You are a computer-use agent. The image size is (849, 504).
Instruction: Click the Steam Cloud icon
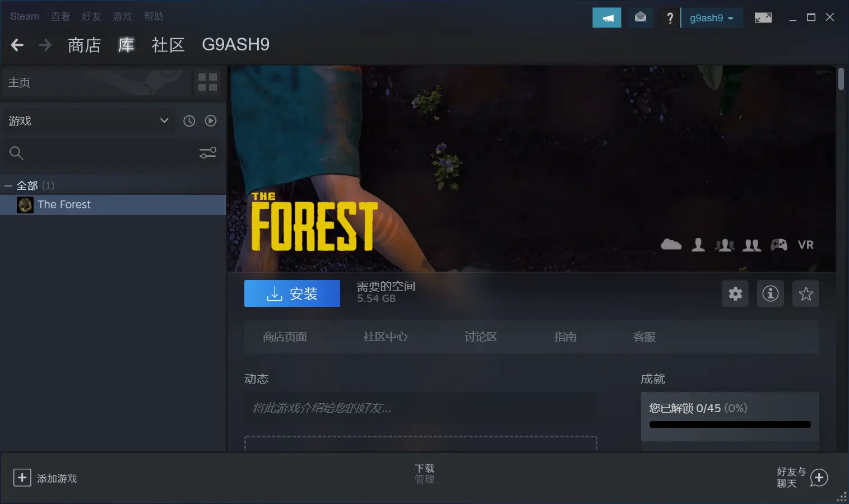click(x=671, y=245)
